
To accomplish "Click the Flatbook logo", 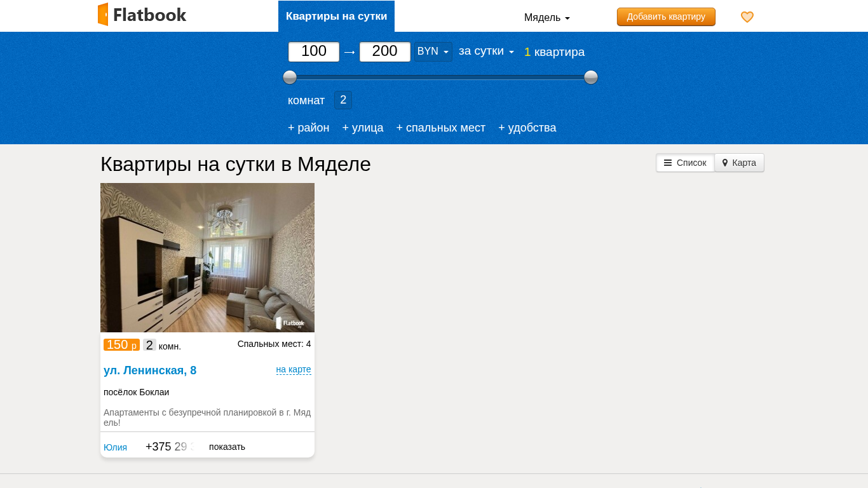I will click(142, 15).
